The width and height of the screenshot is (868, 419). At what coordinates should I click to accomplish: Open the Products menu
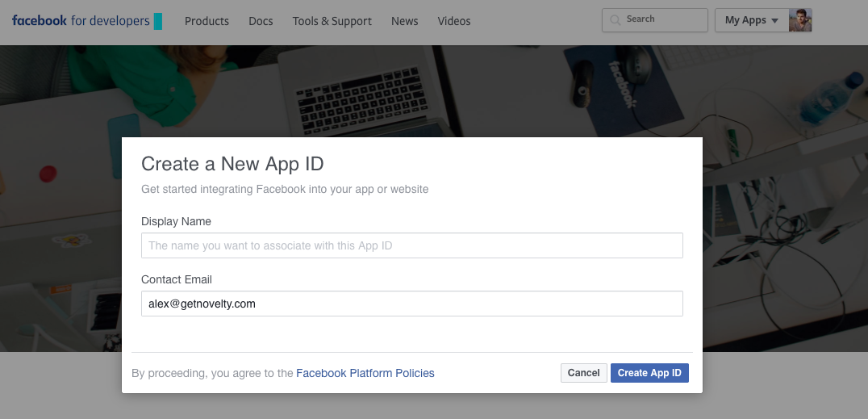pyautogui.click(x=207, y=21)
